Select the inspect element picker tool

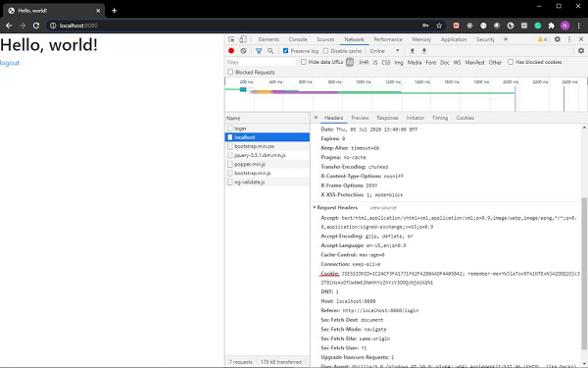(x=231, y=39)
